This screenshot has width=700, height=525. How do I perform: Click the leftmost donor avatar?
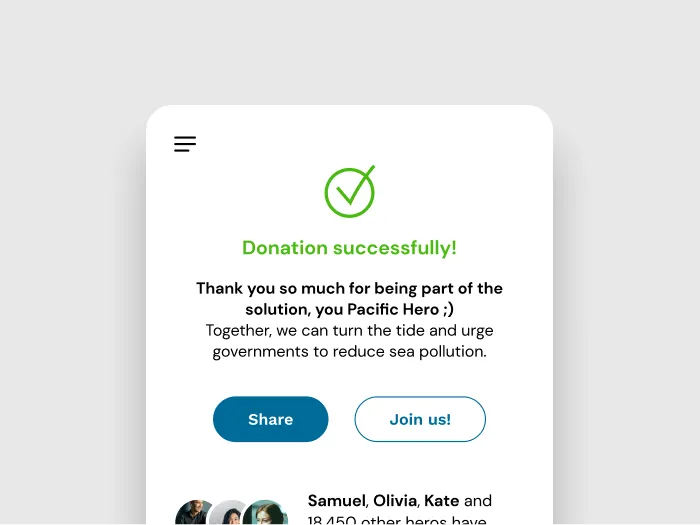191,515
